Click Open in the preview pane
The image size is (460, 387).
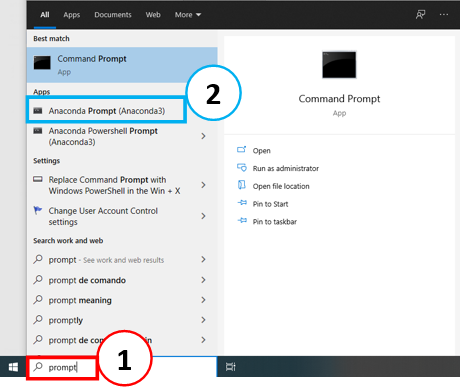[x=261, y=151]
